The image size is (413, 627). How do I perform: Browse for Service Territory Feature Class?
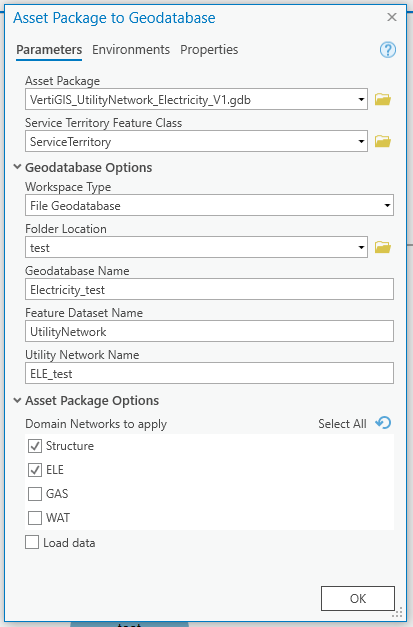pos(383,141)
